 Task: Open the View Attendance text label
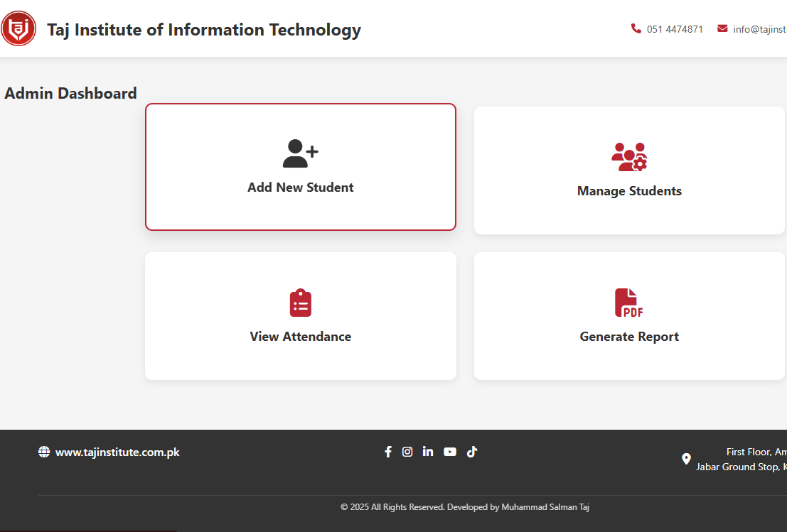pyautogui.click(x=300, y=337)
